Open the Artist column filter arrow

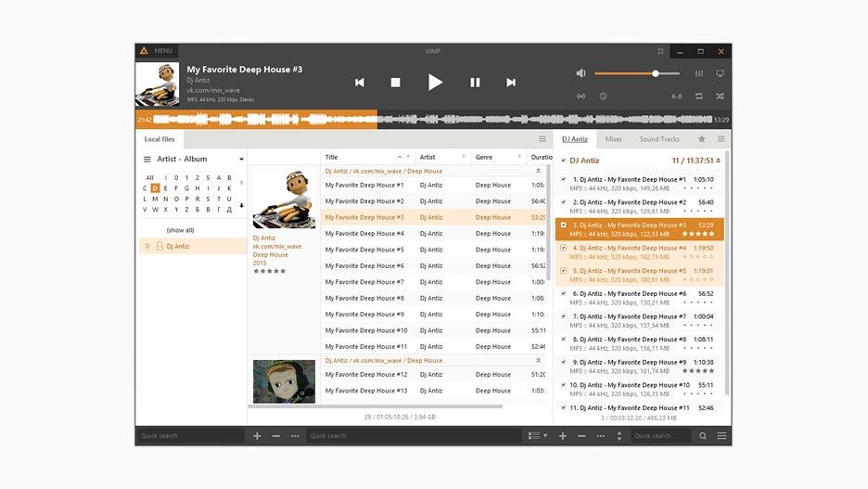(x=464, y=157)
